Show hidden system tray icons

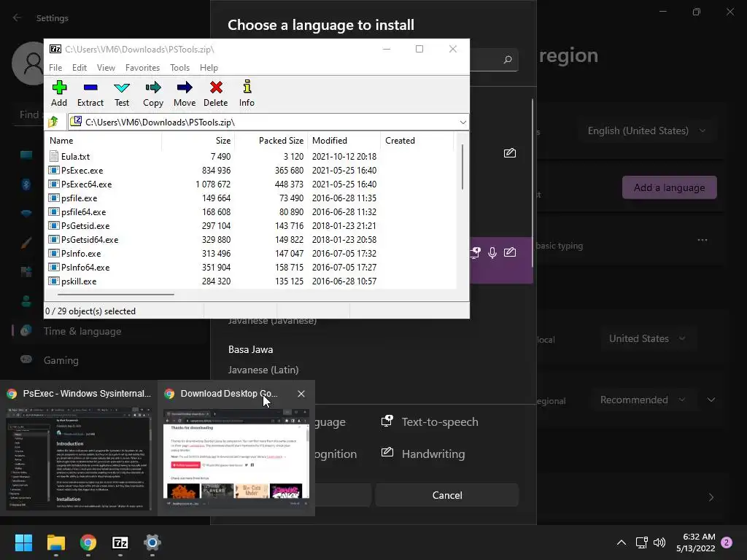[622, 542]
